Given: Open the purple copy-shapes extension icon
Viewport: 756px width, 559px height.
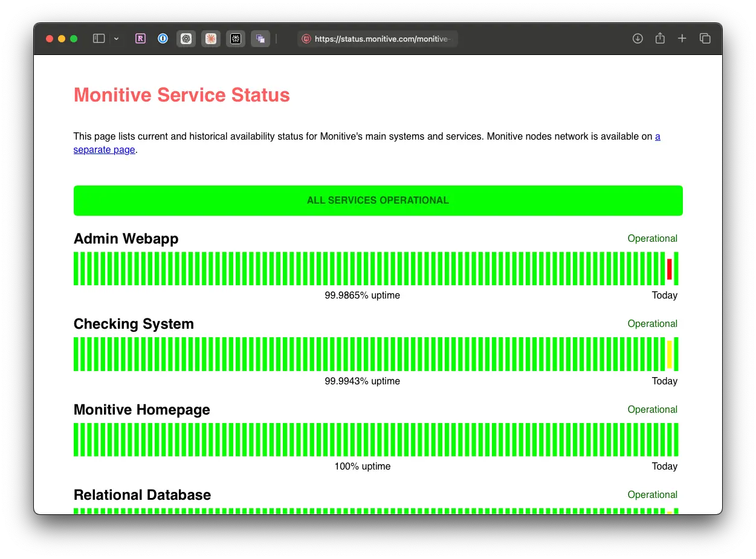Looking at the screenshot, I should click(260, 38).
